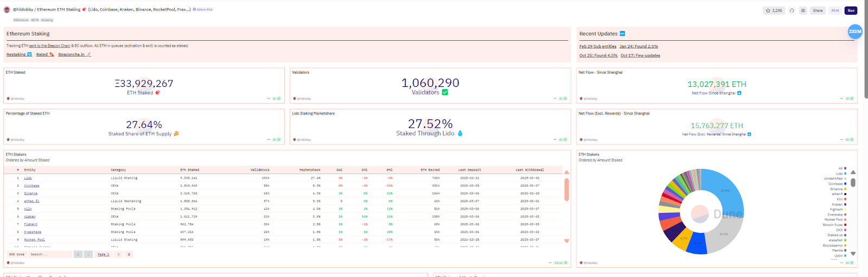Open the 'Oct 17: Few updates' update
The height and width of the screenshot is (277, 868).
[641, 55]
